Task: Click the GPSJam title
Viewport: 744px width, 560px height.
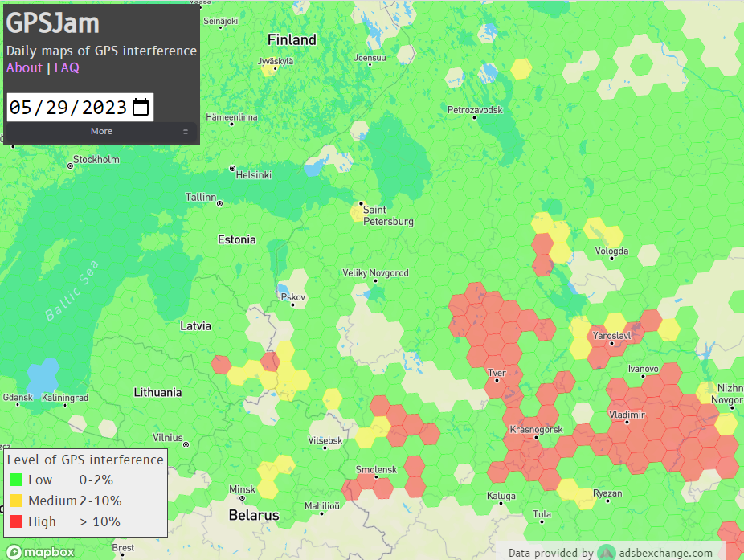Action: click(x=53, y=23)
